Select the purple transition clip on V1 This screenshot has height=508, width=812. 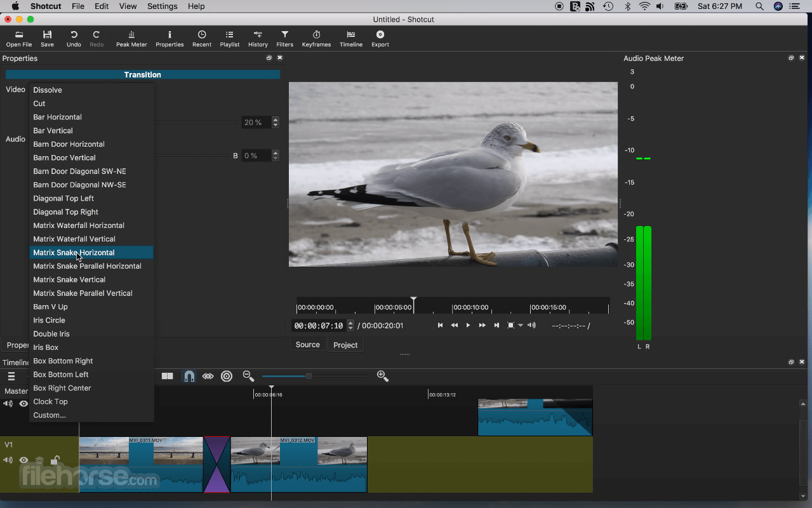point(216,464)
